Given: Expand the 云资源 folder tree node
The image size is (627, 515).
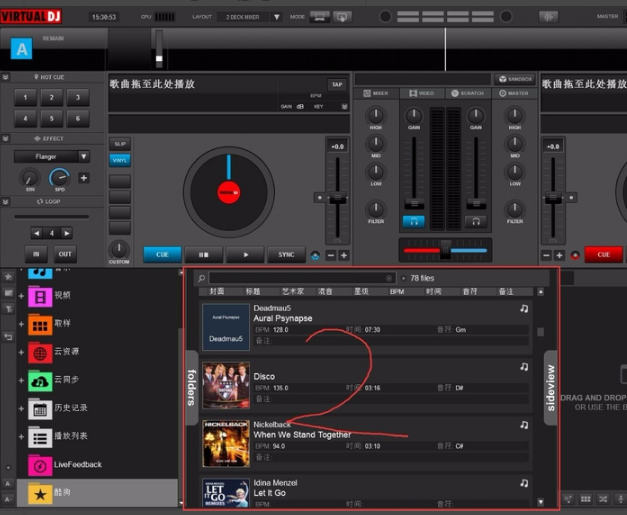Looking at the screenshot, I should (21, 353).
